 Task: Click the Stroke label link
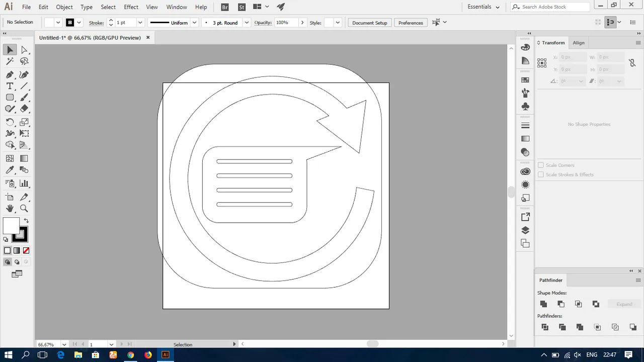[x=96, y=23]
